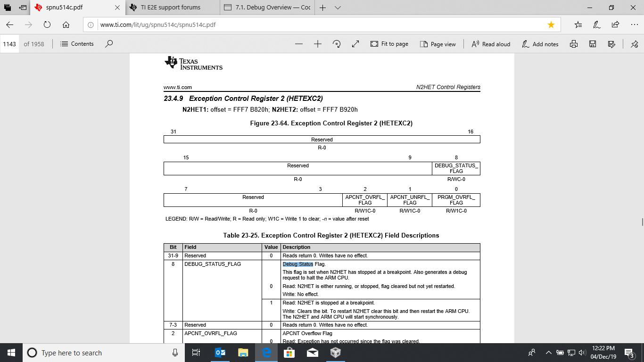Refresh the current page

click(47, 25)
